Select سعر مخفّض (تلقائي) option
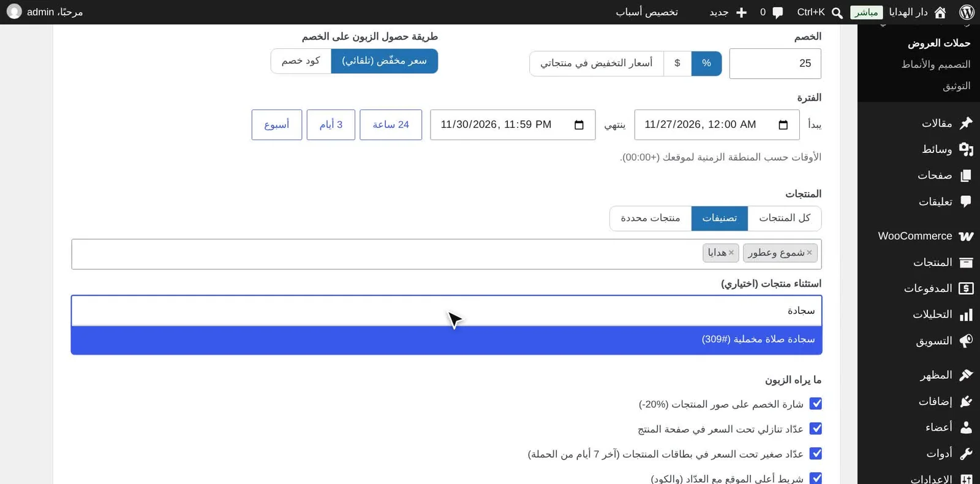This screenshot has height=484, width=980. (x=384, y=61)
